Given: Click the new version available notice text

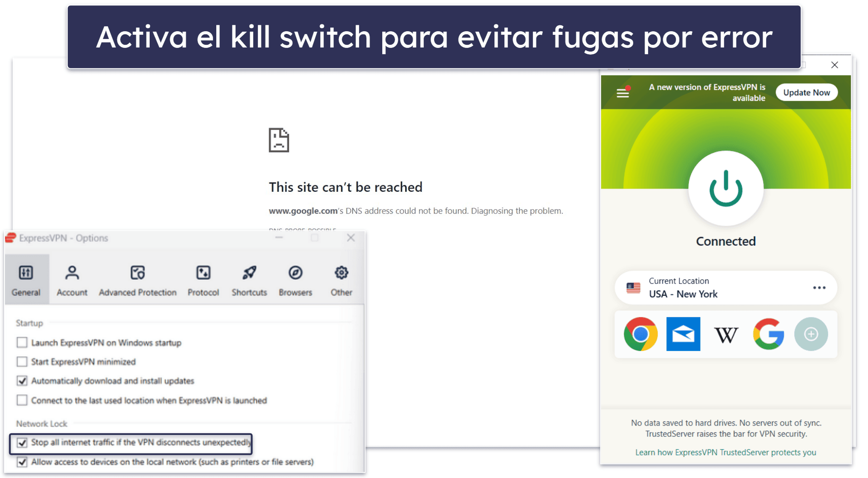Looking at the screenshot, I should (707, 92).
